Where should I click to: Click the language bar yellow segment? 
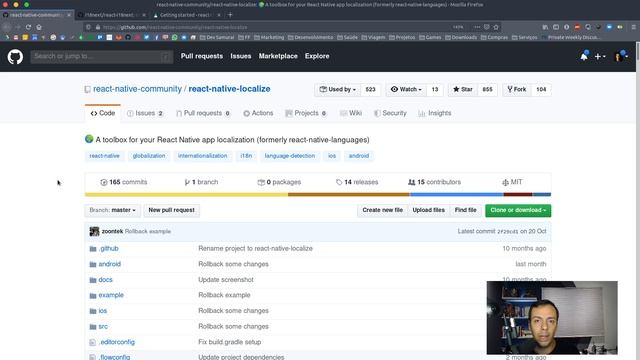186,195
